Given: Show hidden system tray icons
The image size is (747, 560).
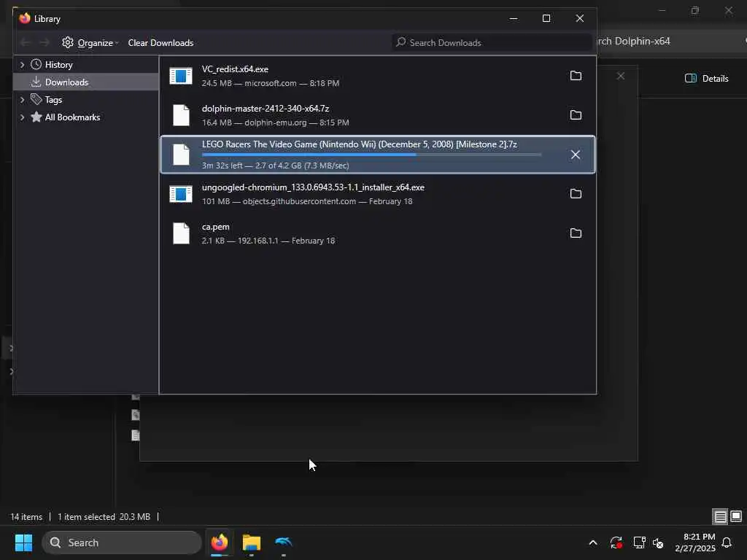Looking at the screenshot, I should point(592,542).
